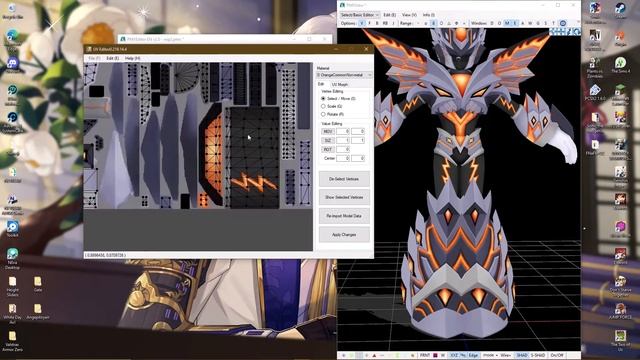This screenshot has width=640, height=360.
Task: Toggle the RB rigid body option
Action: click(385, 23)
